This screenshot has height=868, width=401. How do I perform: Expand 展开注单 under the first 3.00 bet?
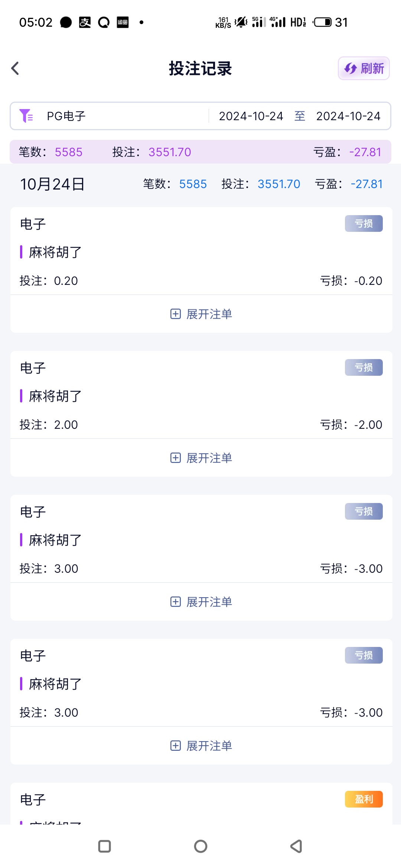pyautogui.click(x=209, y=602)
